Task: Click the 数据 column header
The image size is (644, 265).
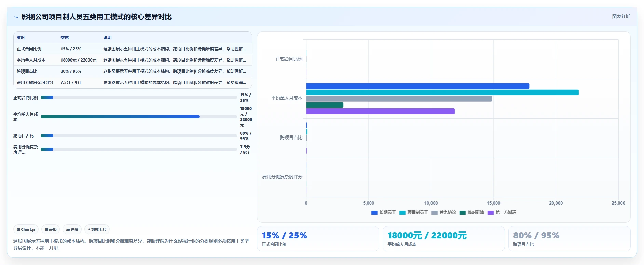Action: click(x=65, y=38)
